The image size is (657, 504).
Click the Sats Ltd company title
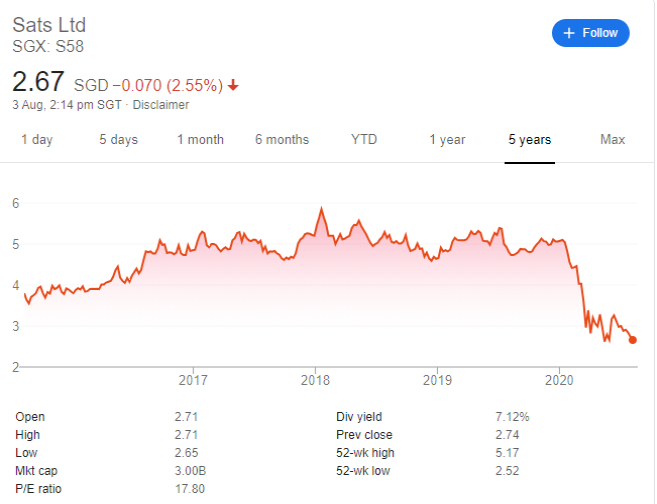tap(49, 25)
